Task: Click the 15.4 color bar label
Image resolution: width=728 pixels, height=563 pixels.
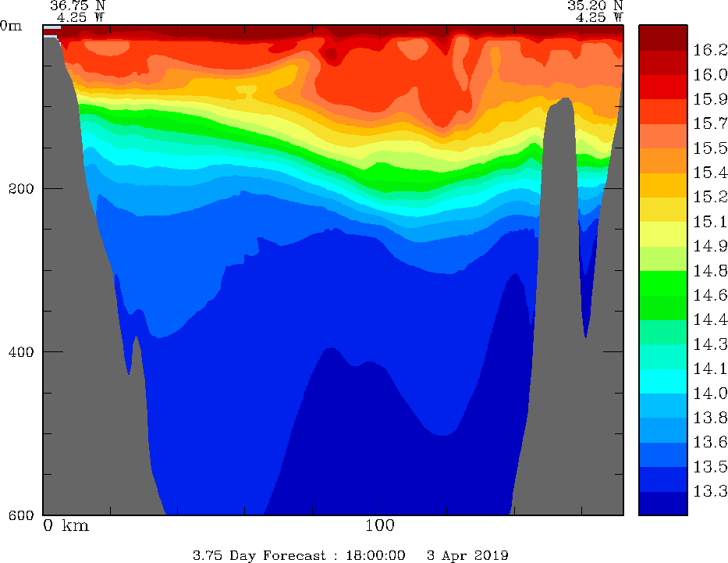Action: [710, 173]
